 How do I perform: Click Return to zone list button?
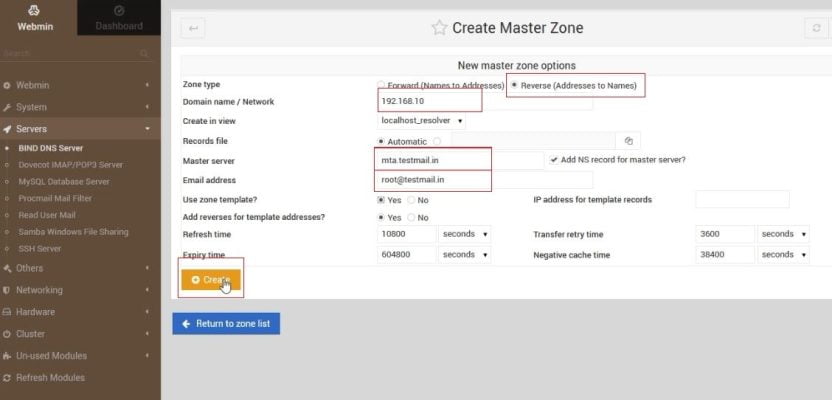tap(226, 323)
